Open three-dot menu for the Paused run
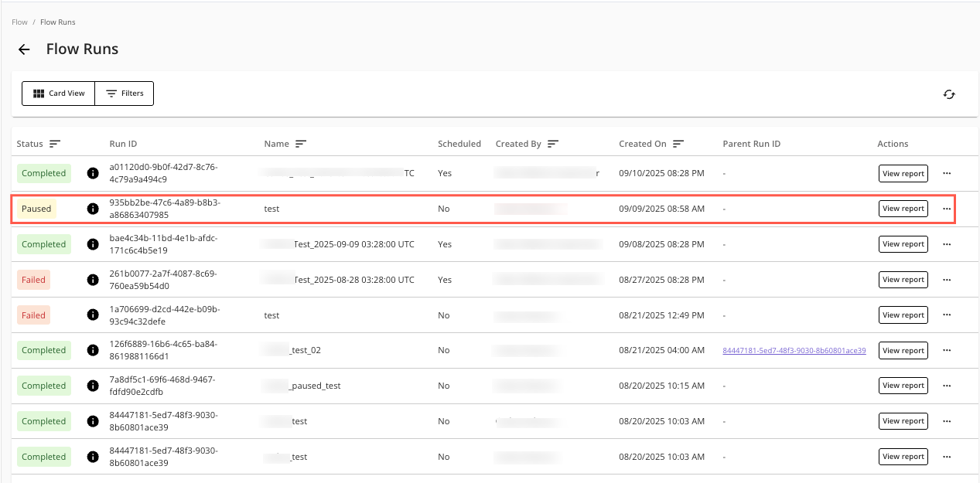980x483 pixels. (947, 209)
